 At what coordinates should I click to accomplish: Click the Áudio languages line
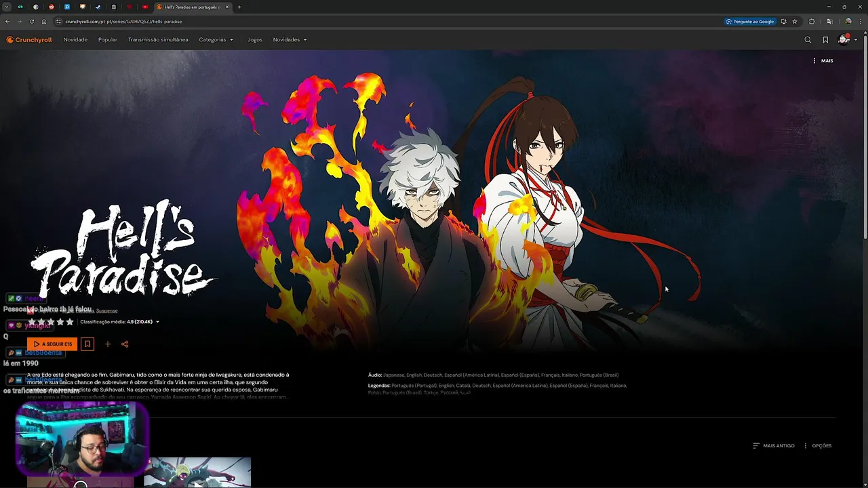(x=493, y=375)
